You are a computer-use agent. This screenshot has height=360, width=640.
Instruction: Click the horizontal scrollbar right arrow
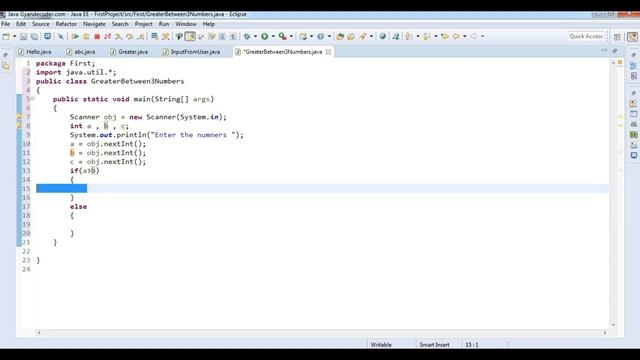click(x=605, y=333)
